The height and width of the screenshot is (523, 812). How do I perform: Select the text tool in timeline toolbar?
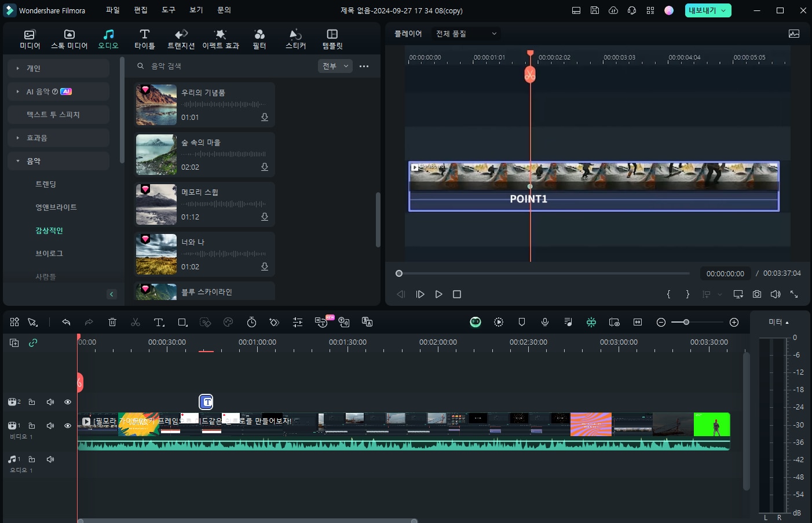coord(159,322)
